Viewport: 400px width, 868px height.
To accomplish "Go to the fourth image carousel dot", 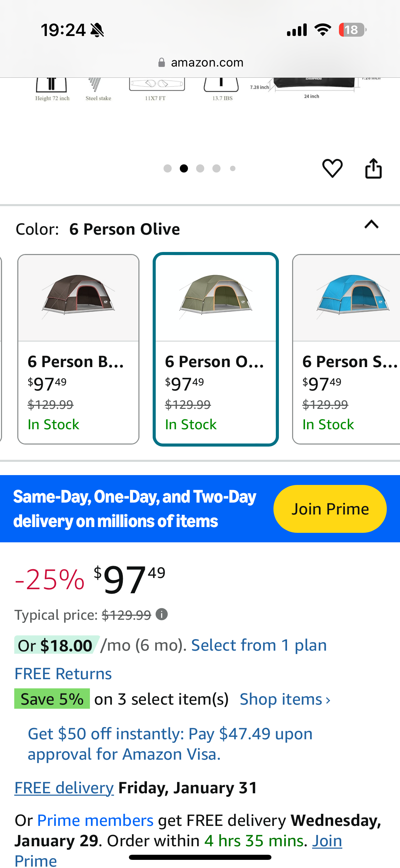I will [x=216, y=168].
